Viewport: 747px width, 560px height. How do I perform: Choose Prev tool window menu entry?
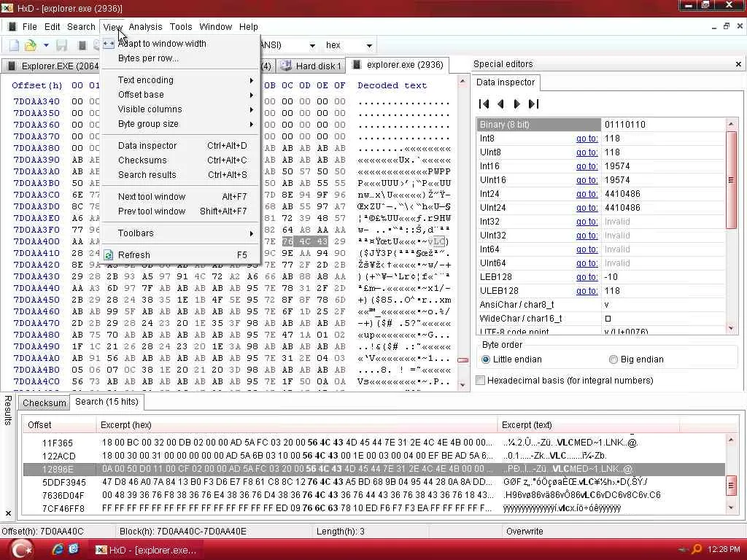coord(181,211)
